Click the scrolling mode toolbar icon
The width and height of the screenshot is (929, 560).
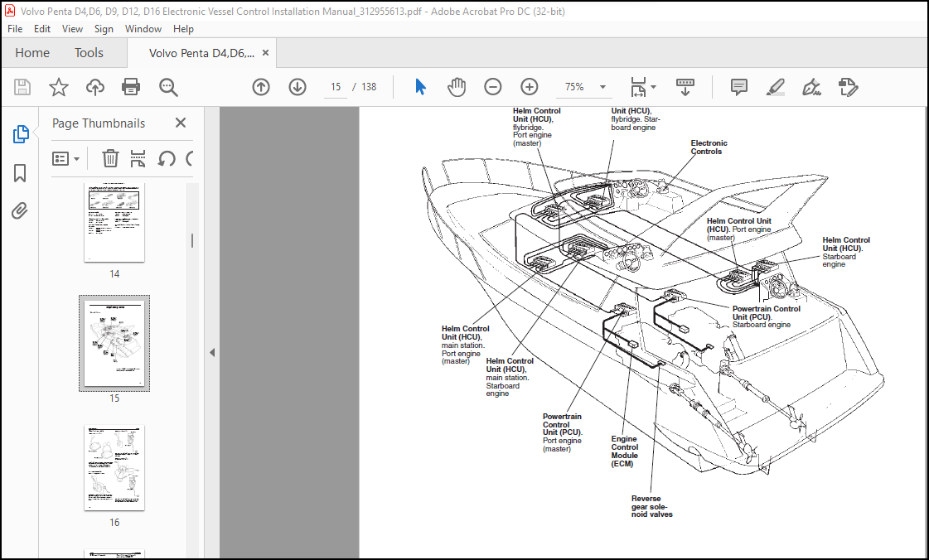tap(685, 87)
